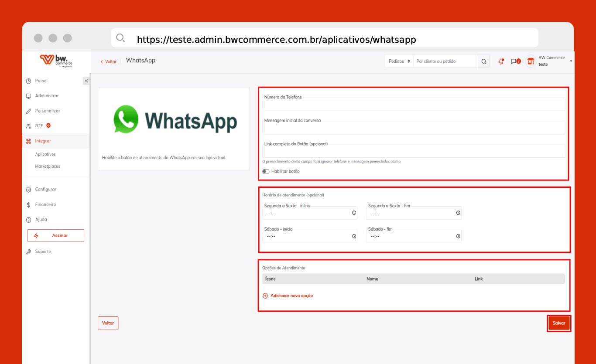
Task: Click the bw.commerce logo
Action: tap(56, 61)
